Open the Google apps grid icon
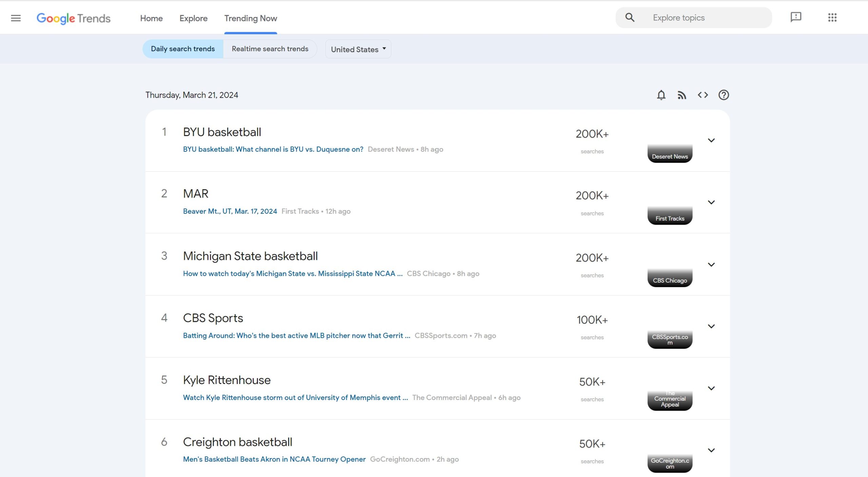This screenshot has width=868, height=477. point(832,17)
